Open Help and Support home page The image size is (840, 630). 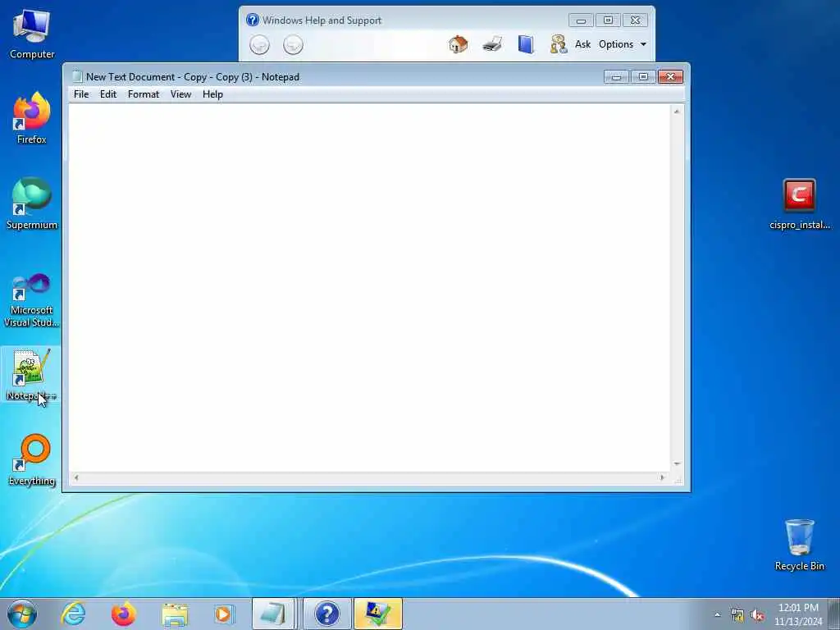pos(458,44)
